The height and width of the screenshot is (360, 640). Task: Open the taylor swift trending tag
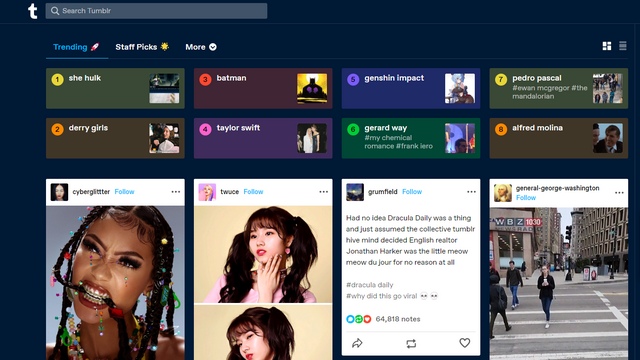(263, 138)
